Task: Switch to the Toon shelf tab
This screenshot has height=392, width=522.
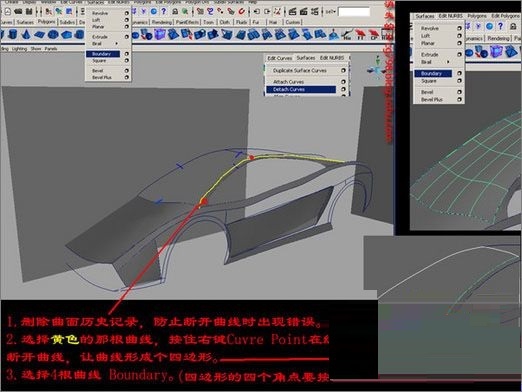Action: (208, 22)
